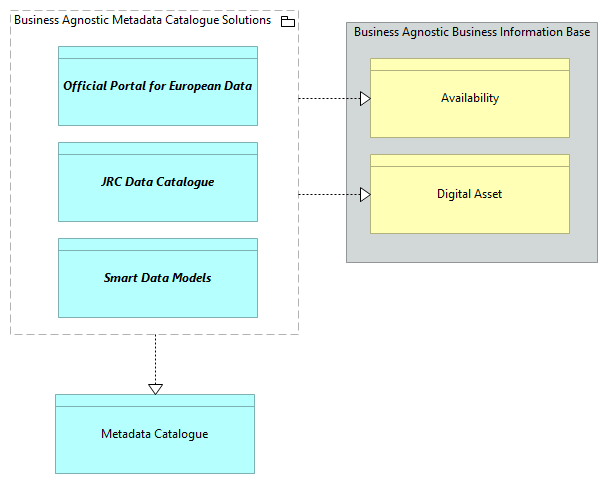This screenshot has height=484, width=608.
Task: Select the Digital Asset business object
Action: point(470,194)
